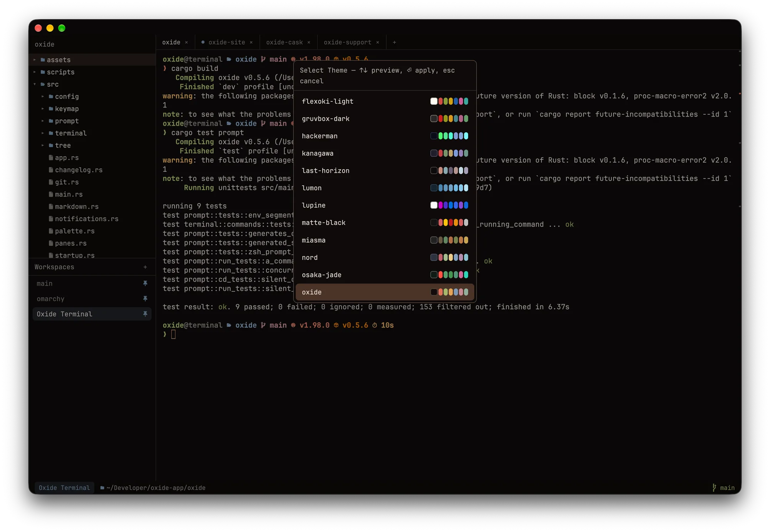
Task: Add a new workspace with plus icon
Action: (x=145, y=267)
